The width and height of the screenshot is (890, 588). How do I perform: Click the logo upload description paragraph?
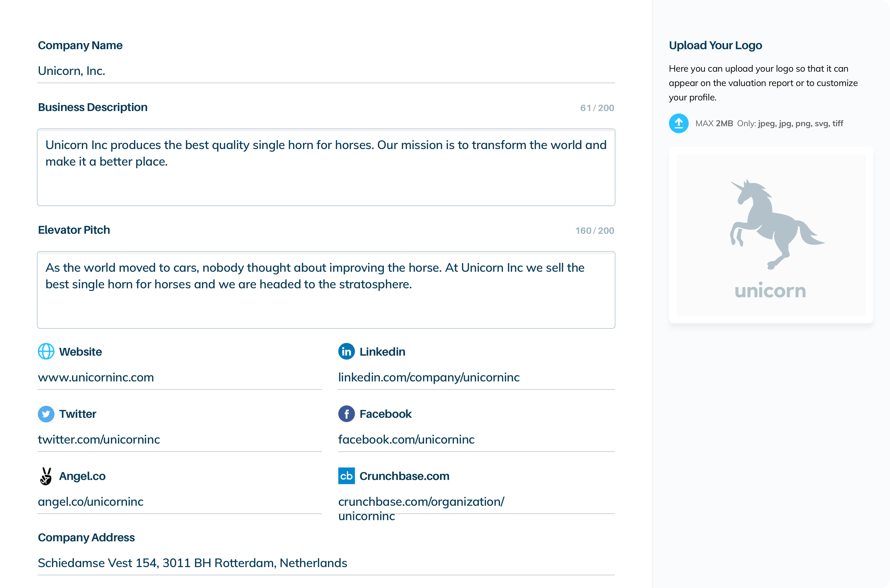pyautogui.click(x=763, y=83)
